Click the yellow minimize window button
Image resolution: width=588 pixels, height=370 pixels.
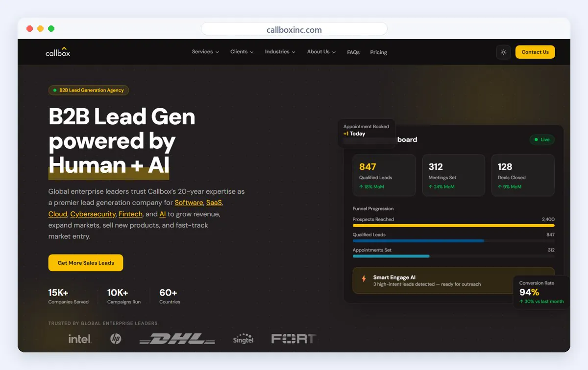[x=40, y=29]
